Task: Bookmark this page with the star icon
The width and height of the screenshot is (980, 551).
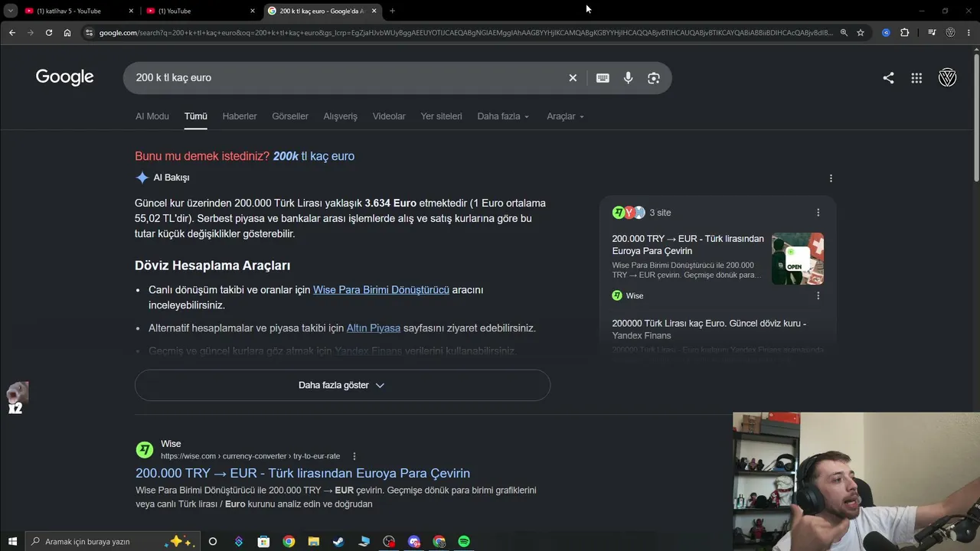Action: (861, 33)
